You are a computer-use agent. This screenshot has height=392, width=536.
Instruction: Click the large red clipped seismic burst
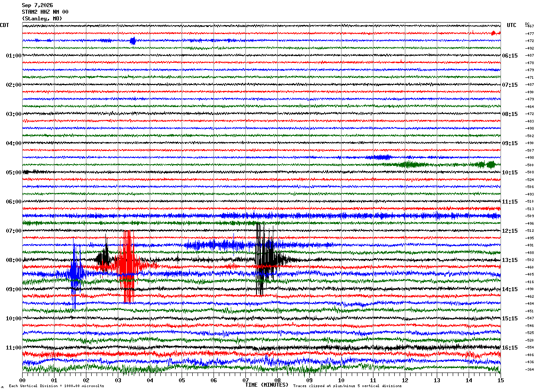(128, 266)
